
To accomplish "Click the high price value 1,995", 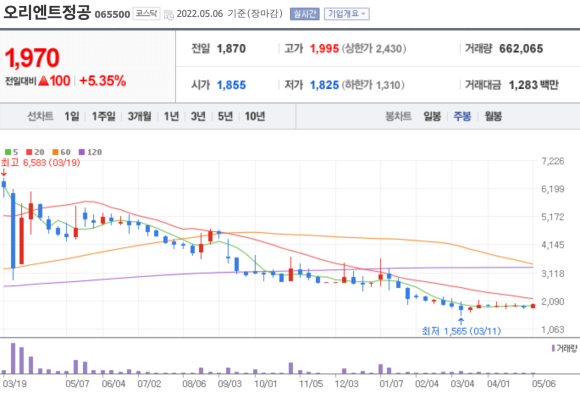I will tap(324, 49).
